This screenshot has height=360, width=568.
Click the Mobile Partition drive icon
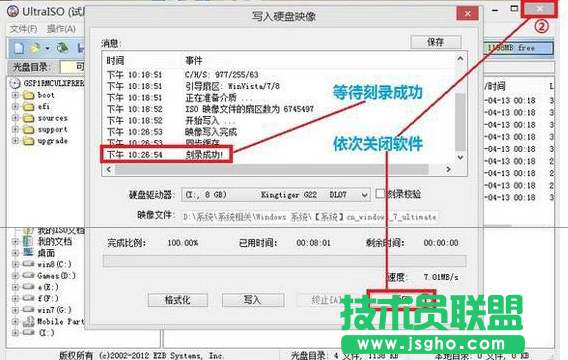point(28,321)
